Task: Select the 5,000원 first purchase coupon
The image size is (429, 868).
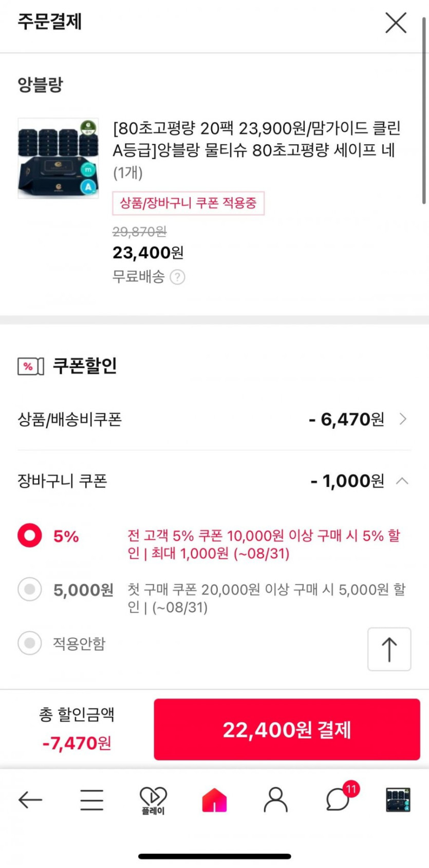Action: coord(30,589)
